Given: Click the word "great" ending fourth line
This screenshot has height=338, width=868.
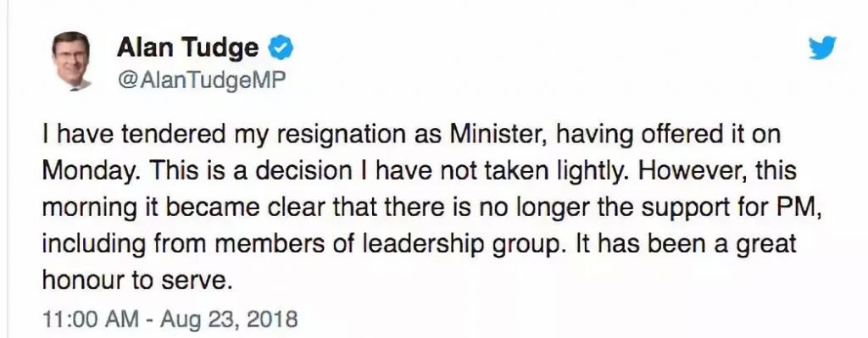Looking at the screenshot, I should (770, 246).
